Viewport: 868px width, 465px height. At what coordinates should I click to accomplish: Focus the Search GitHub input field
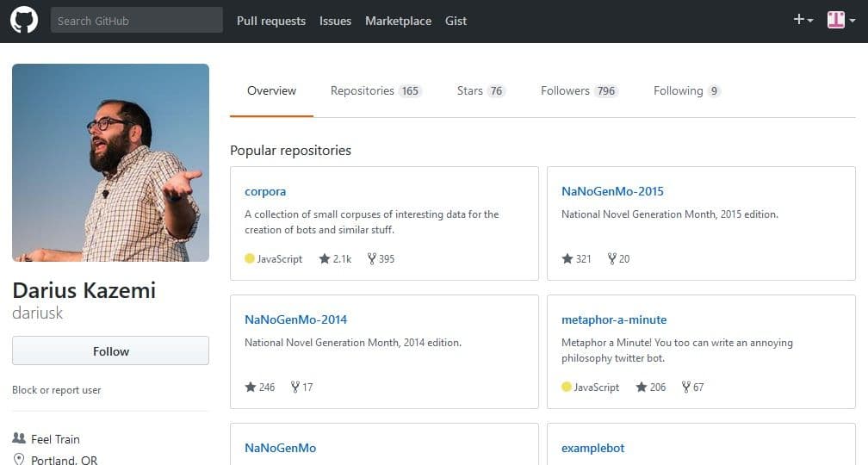click(136, 21)
